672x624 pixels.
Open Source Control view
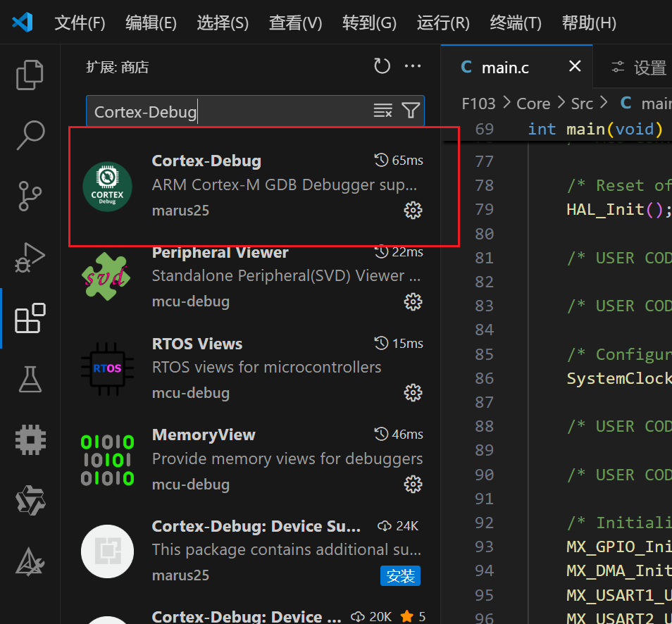tap(30, 196)
